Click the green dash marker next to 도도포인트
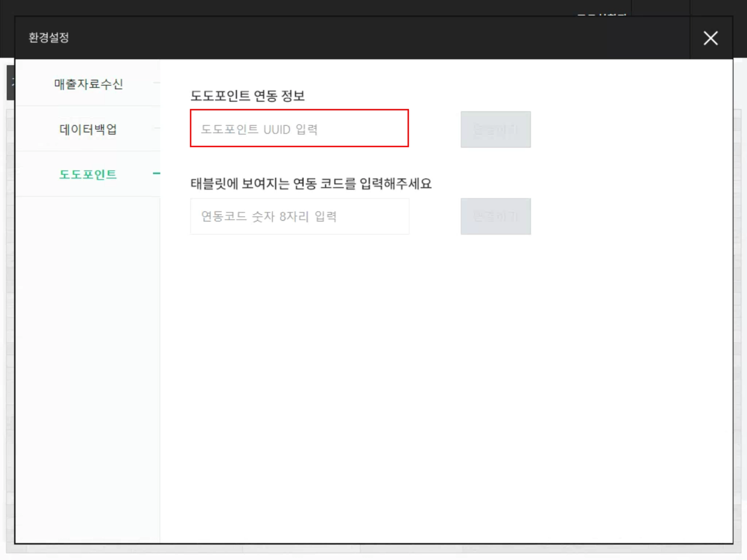The height and width of the screenshot is (560, 747). 156,174
